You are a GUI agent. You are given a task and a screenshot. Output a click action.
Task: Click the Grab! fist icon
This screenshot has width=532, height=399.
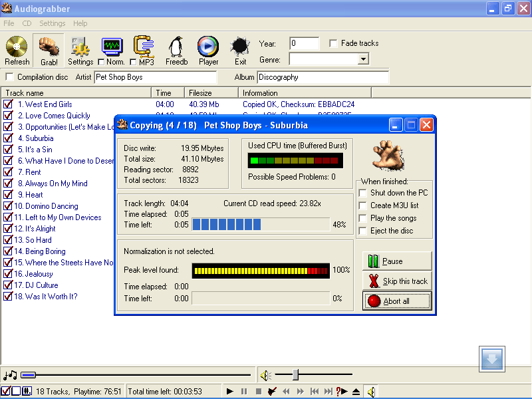tap(49, 47)
